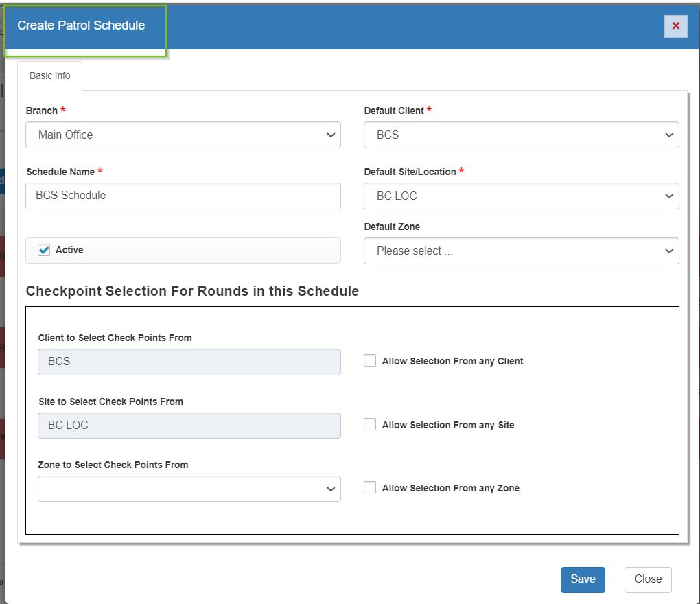The width and height of the screenshot is (700, 604).
Task: Click the Close button
Action: pos(647,579)
